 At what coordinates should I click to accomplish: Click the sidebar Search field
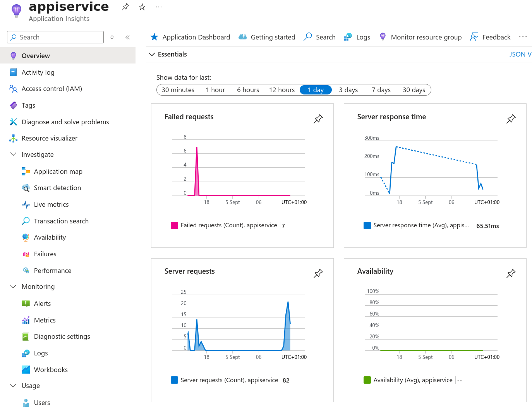[x=55, y=37]
